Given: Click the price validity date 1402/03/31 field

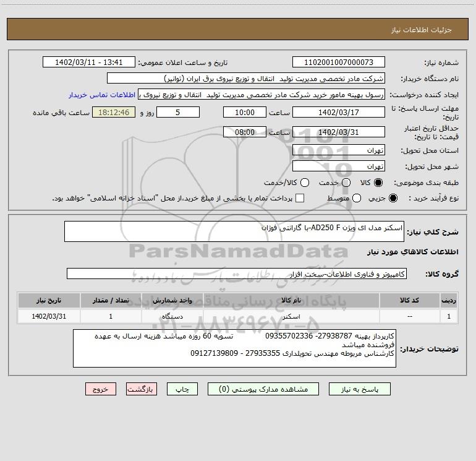Looking at the screenshot, I should click(x=339, y=132).
